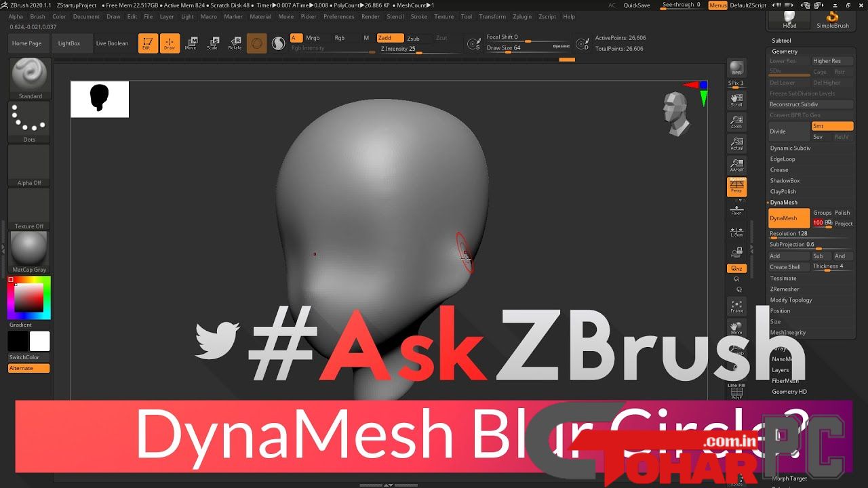
Task: Toggle the Smt option beside Divide
Action: click(x=832, y=126)
